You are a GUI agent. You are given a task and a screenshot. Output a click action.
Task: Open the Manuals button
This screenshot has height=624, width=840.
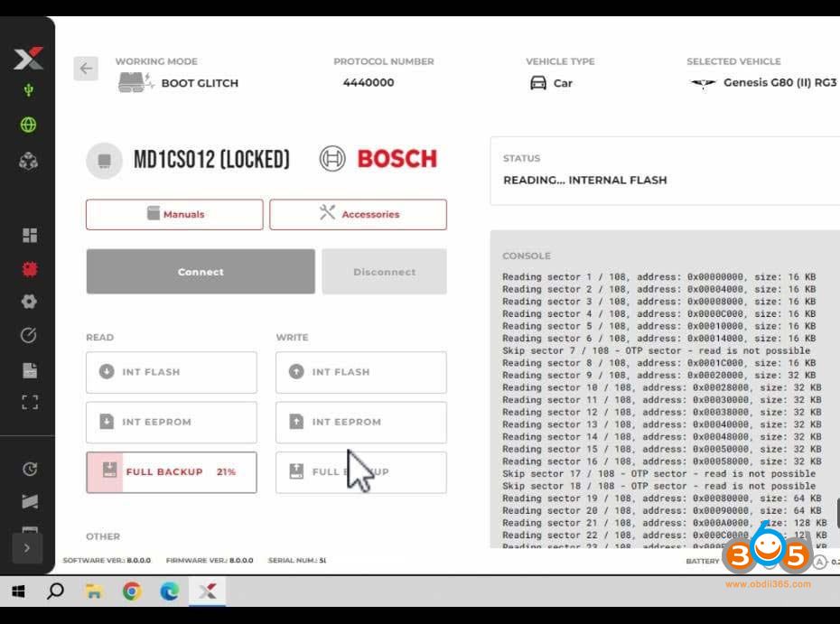174,214
